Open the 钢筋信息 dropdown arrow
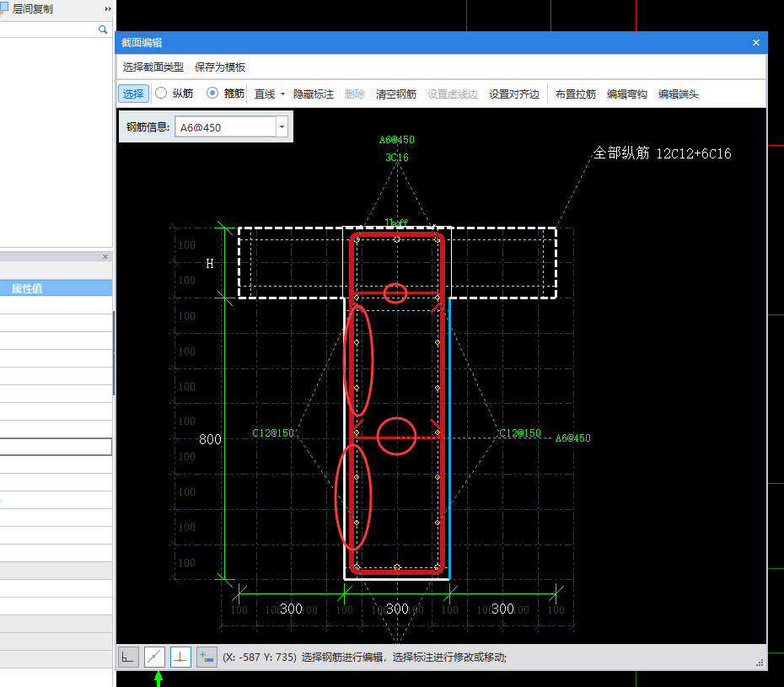 coord(282,127)
